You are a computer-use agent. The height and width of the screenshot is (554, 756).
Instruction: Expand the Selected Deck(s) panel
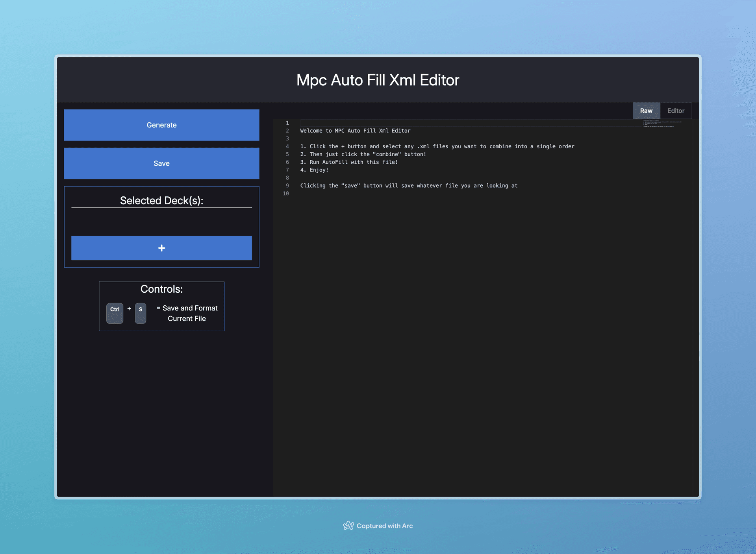(161, 200)
